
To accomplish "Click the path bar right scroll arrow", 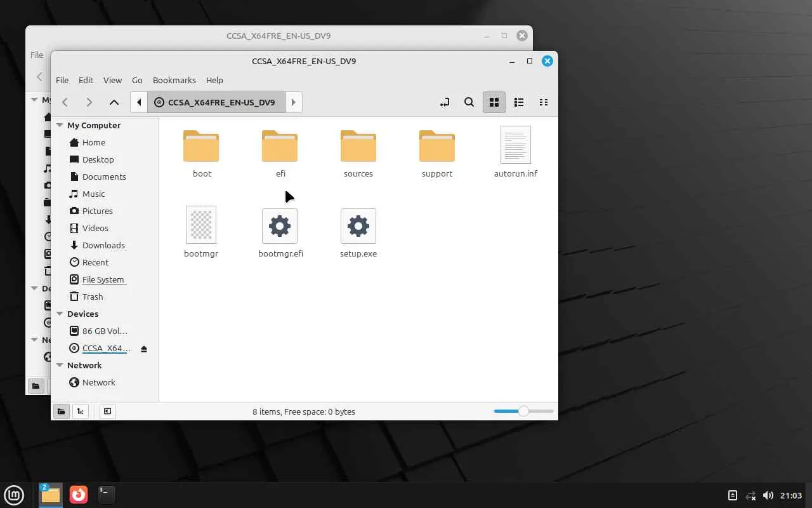I will click(294, 102).
